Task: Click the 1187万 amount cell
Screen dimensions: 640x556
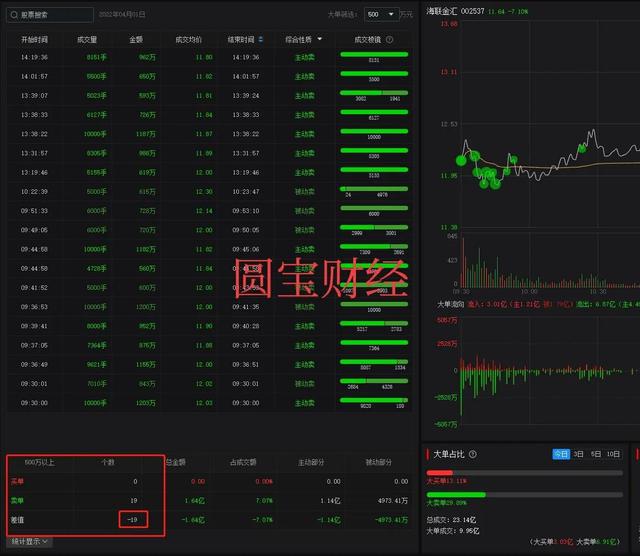Action: (x=146, y=134)
